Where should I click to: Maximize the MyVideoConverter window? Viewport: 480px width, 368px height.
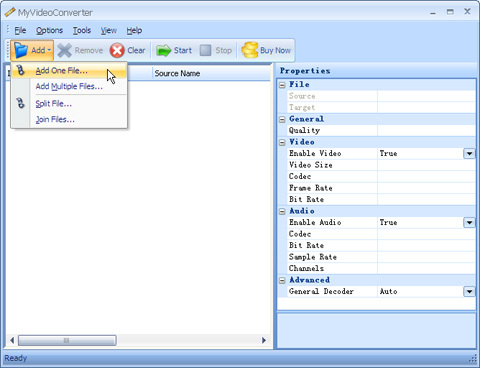[450, 12]
